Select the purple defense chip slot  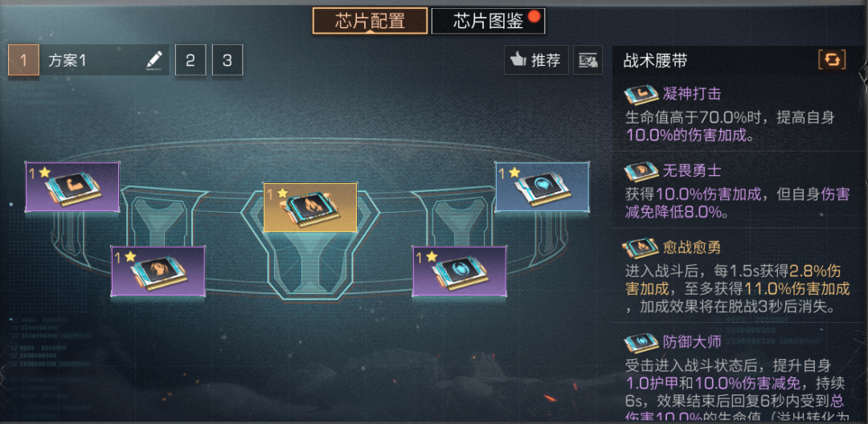point(460,271)
